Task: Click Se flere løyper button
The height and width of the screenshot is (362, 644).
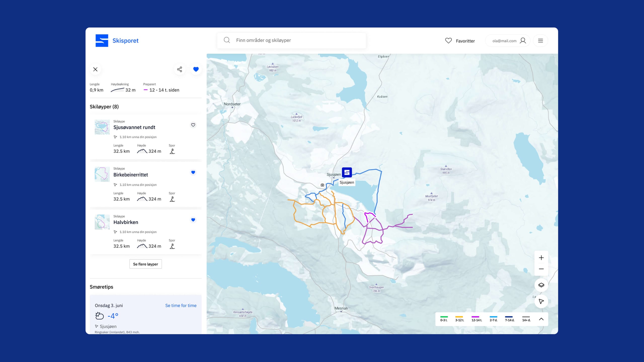Action: [145, 264]
